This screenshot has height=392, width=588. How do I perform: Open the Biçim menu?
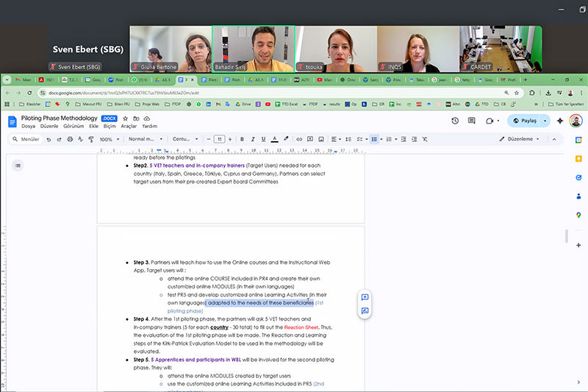(x=109, y=126)
